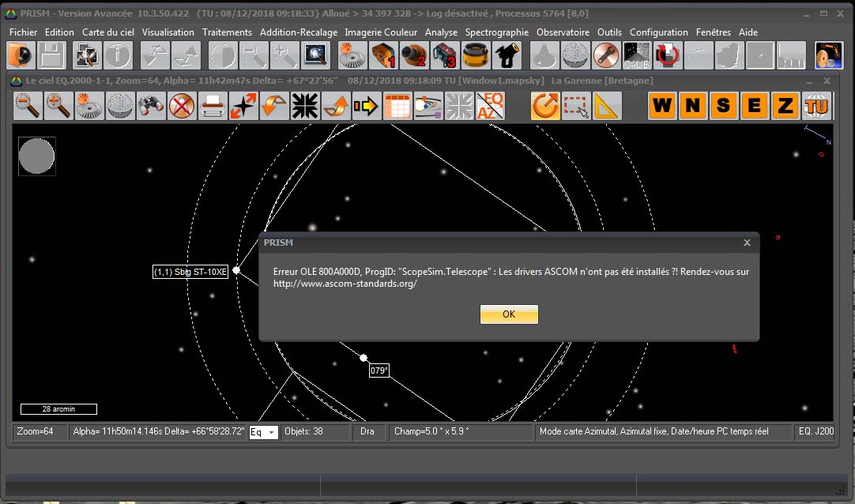
Task: Toggle the orange rotation arrow button
Action: [x=545, y=106]
